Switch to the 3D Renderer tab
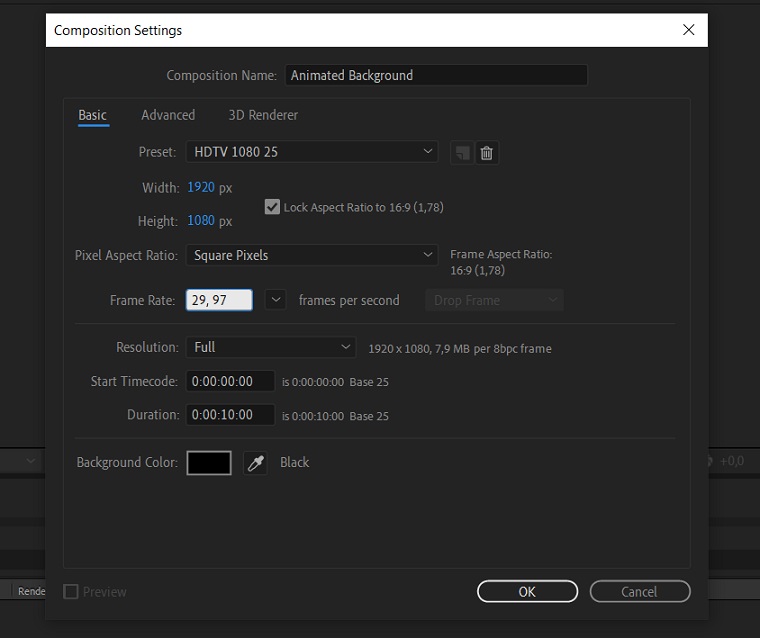Screen dimensions: 760x638 [263, 115]
